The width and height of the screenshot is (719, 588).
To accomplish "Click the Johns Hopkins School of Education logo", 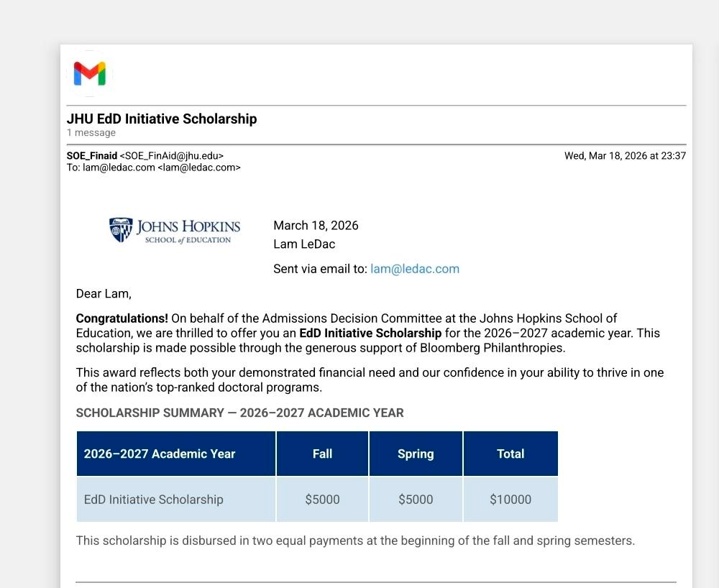I will [x=175, y=231].
